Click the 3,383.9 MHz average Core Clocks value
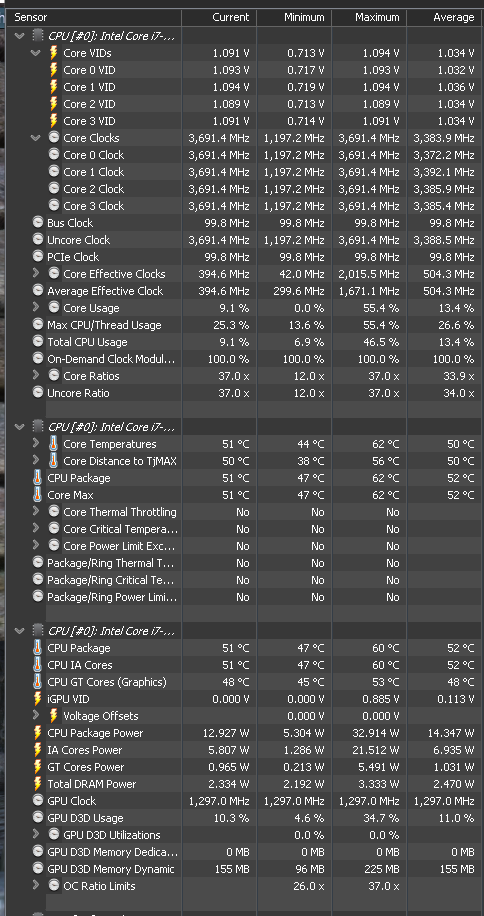Screen dimensions: 484x916 [444, 138]
